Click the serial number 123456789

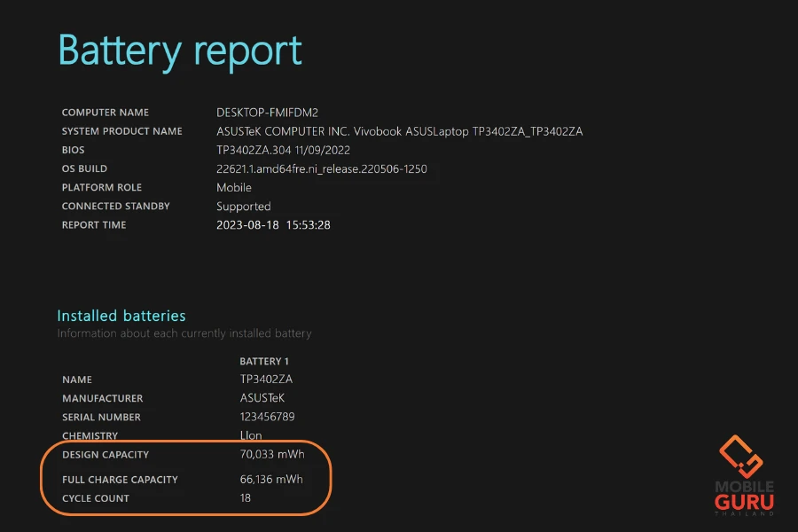[267, 417]
